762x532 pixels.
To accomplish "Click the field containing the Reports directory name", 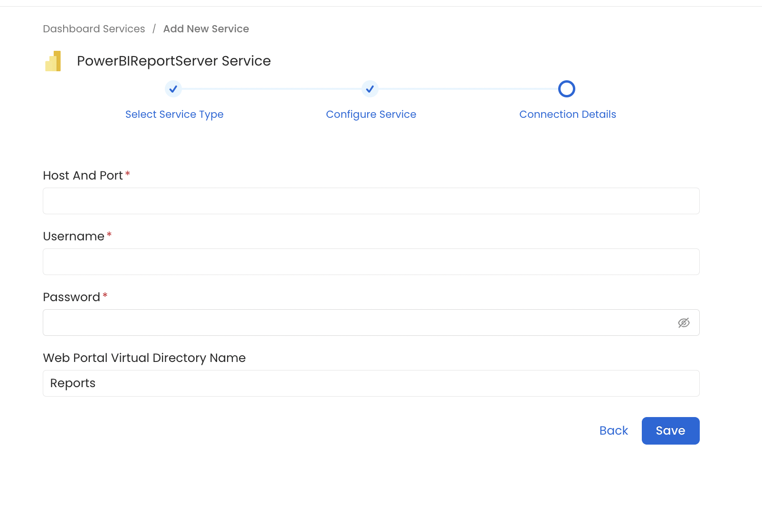I will pyautogui.click(x=371, y=383).
